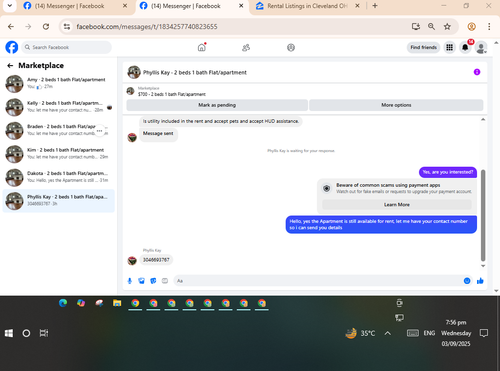Screen dimensions: 500x371
Task: Open the Kelly 2 beds 1 bath conversation
Action: (x=58, y=107)
